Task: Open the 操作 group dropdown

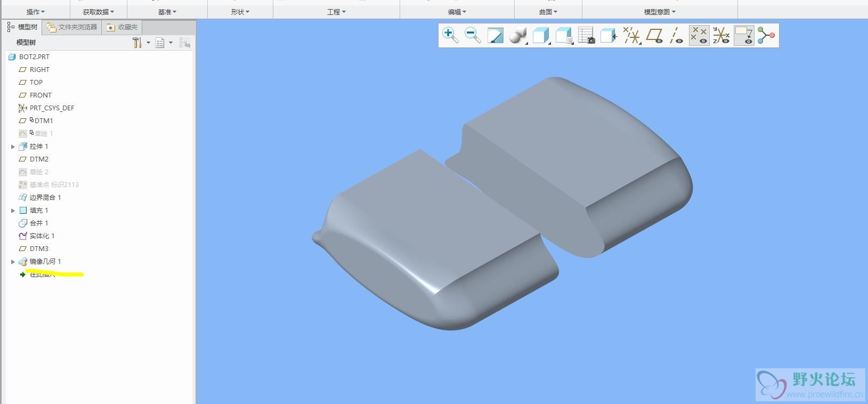Action: click(36, 12)
